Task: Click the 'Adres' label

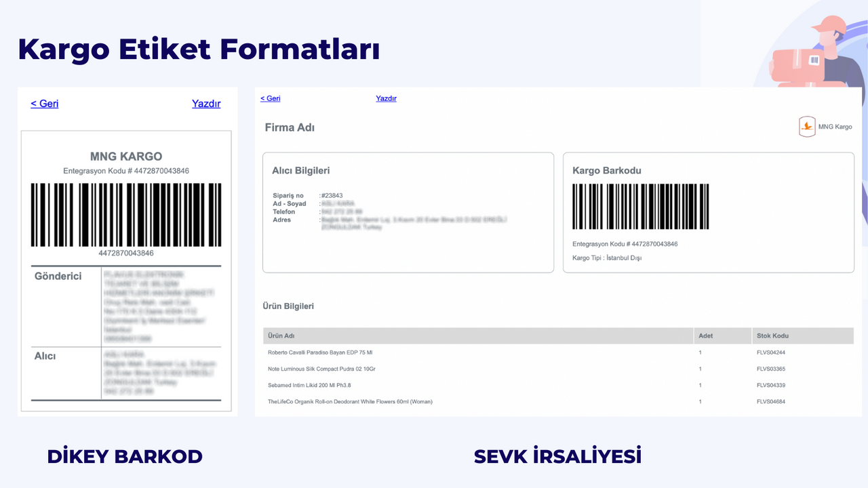Action: tap(281, 220)
